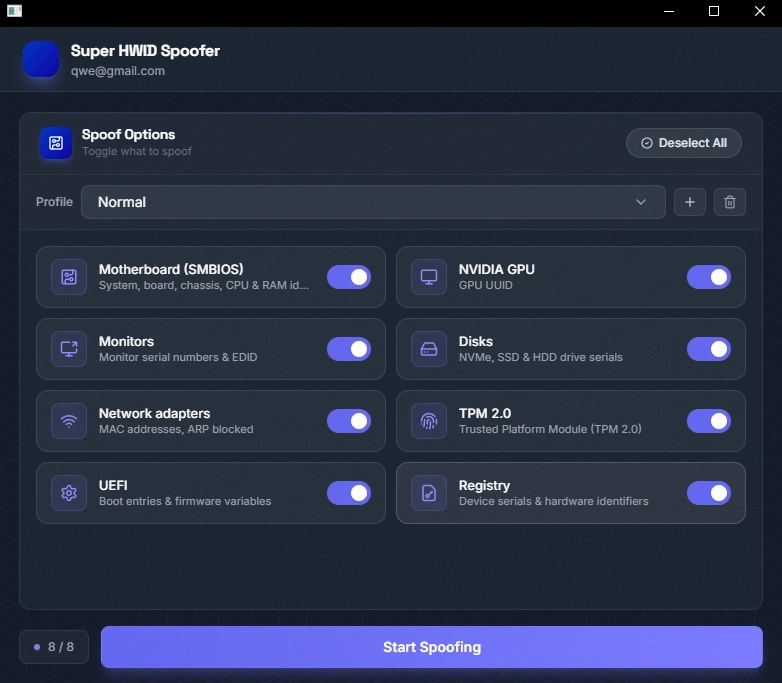The image size is (782, 683).
Task: Click the Network adapters wifi icon
Action: click(x=69, y=421)
